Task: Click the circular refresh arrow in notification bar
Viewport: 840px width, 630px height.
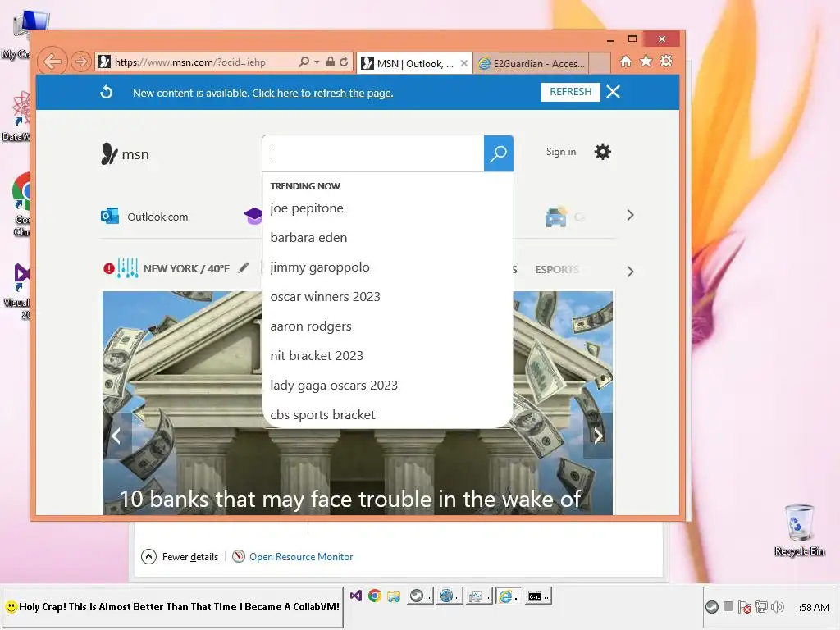Action: tap(107, 92)
